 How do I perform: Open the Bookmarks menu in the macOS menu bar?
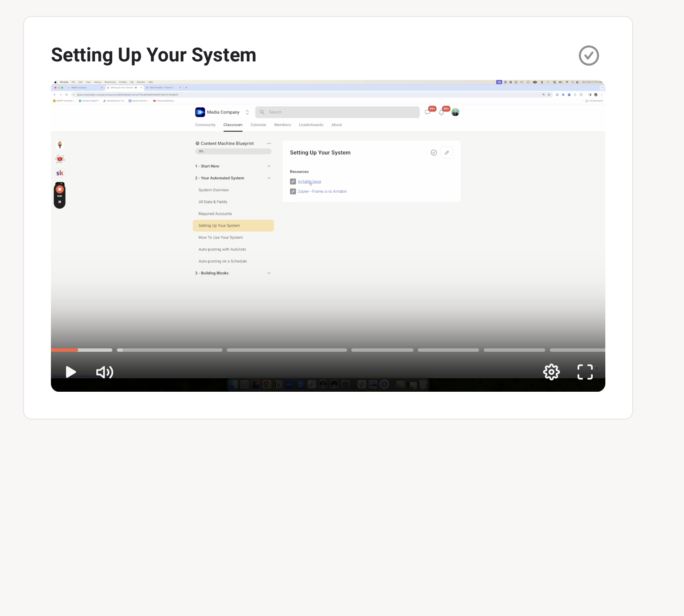[110, 82]
